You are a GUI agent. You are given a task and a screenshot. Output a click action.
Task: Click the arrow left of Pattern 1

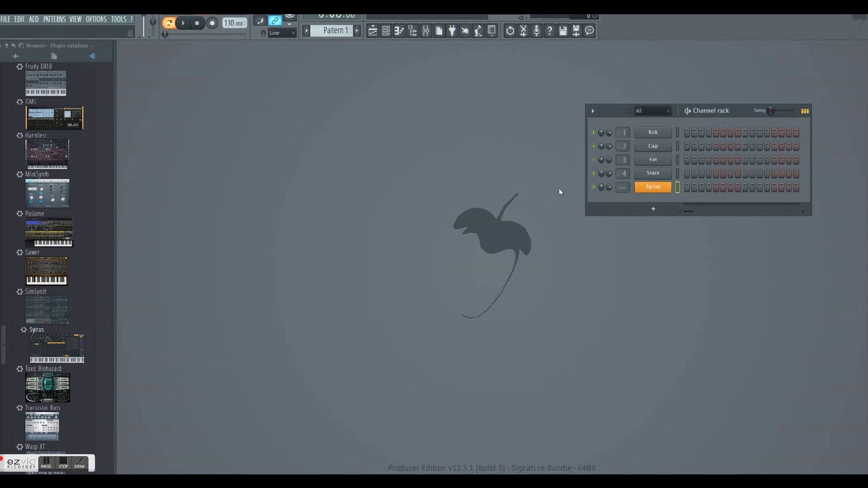click(x=306, y=30)
